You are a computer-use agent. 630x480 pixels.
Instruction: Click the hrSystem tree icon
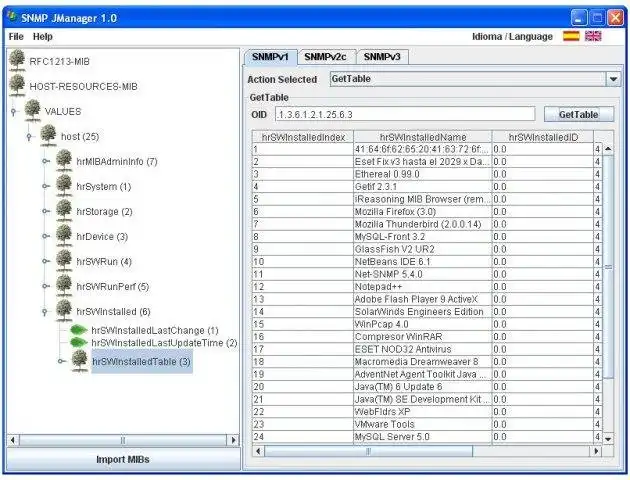(64, 186)
